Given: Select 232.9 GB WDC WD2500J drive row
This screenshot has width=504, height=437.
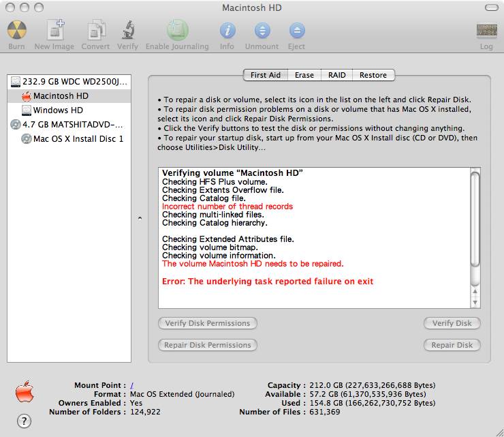Looking at the screenshot, I should pos(69,82).
